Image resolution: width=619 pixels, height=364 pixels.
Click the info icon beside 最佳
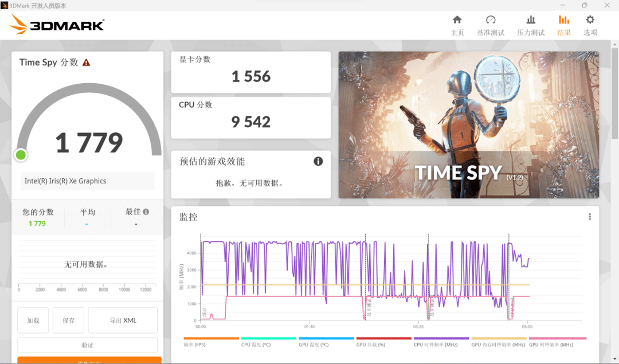pyautogui.click(x=146, y=212)
